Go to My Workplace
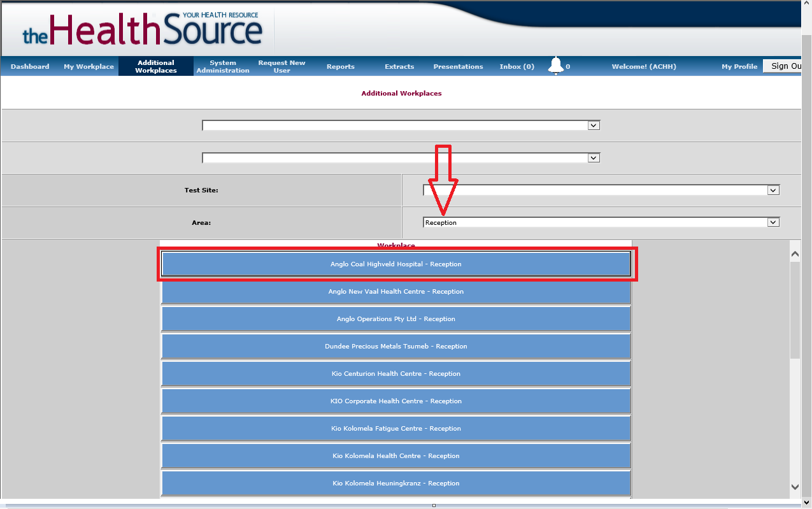Image resolution: width=812 pixels, height=509 pixels. pos(89,66)
